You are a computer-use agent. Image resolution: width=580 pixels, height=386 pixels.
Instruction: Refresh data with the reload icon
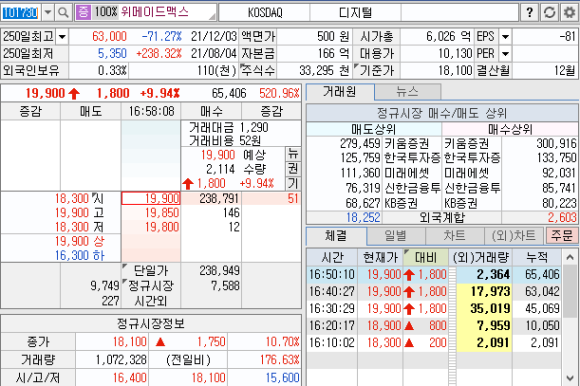pos(549,13)
